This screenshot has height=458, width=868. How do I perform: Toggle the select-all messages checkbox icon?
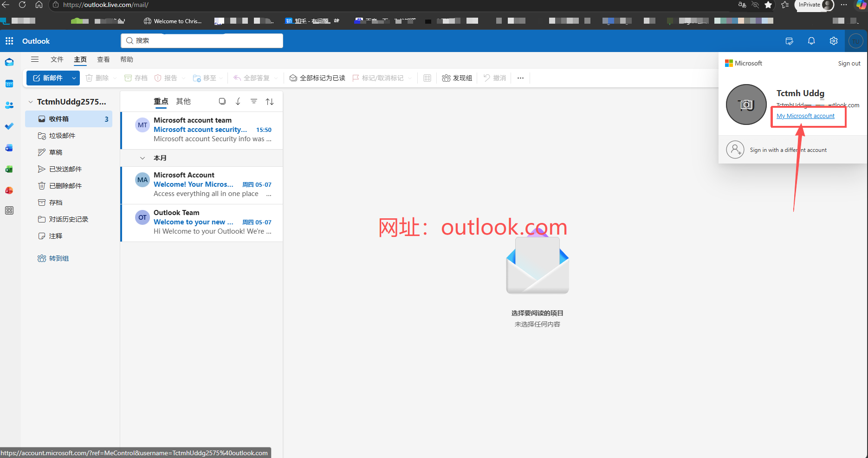222,101
